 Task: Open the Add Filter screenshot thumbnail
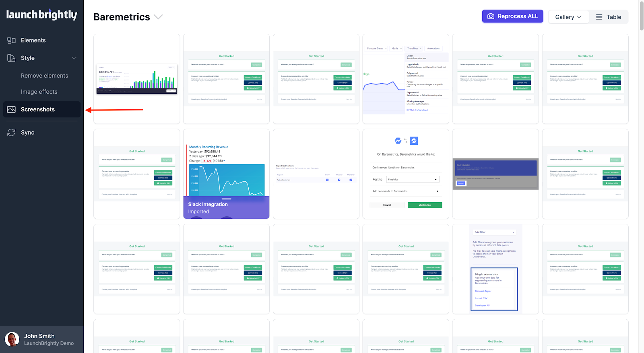coord(495,269)
